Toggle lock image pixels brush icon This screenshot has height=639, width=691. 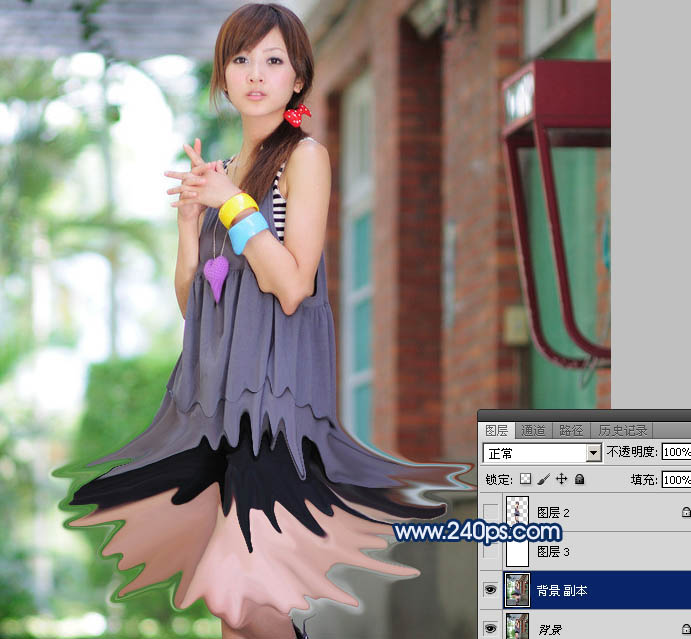(544, 479)
